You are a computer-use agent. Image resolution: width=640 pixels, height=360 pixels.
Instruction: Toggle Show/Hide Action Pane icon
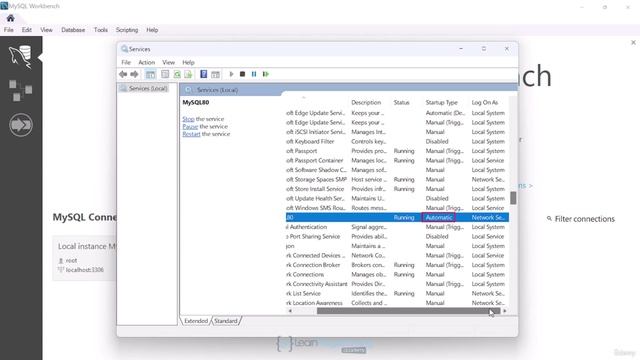pyautogui.click(x=215, y=74)
